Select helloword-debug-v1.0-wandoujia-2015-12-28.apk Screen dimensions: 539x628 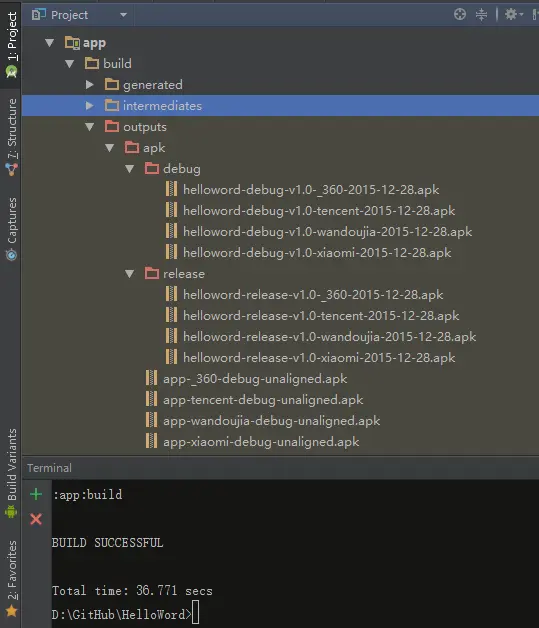click(328, 232)
